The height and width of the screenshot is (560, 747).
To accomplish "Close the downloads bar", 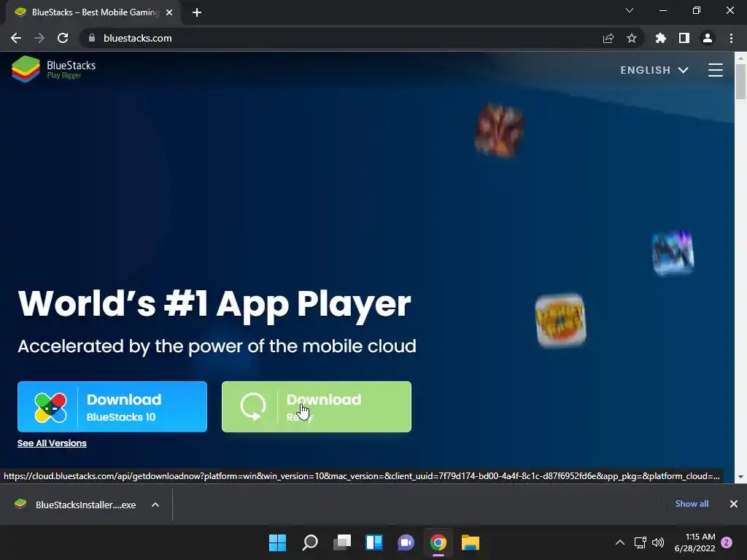I will (x=734, y=504).
